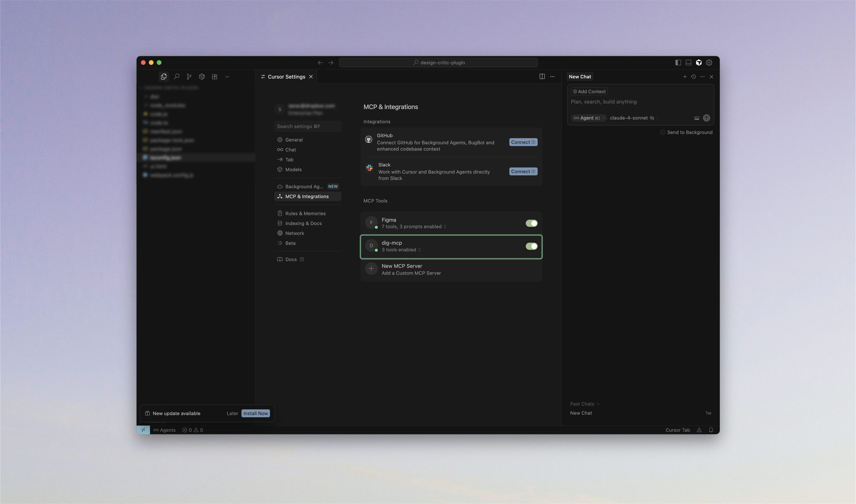Disable the Figma MCP toggle

(531, 223)
